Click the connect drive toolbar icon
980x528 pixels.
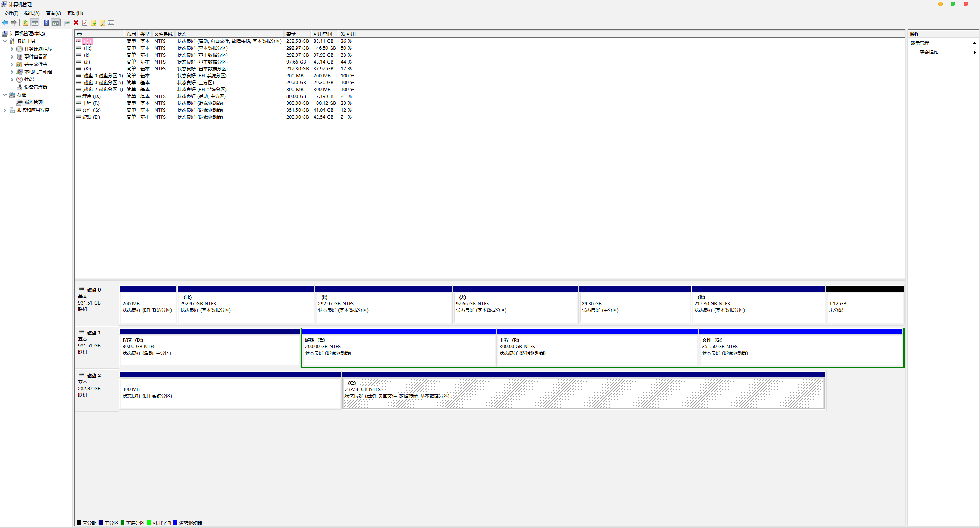[67, 23]
